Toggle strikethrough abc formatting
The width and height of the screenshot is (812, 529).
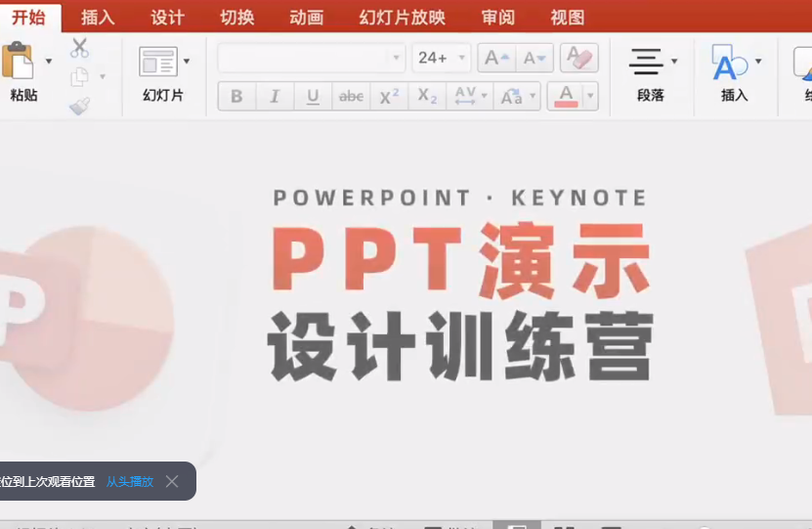(x=351, y=96)
